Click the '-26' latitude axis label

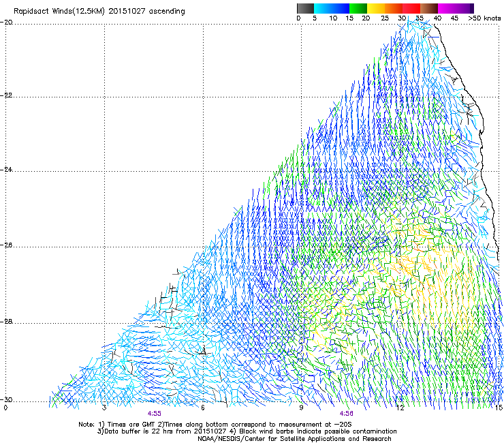[x=6, y=245]
